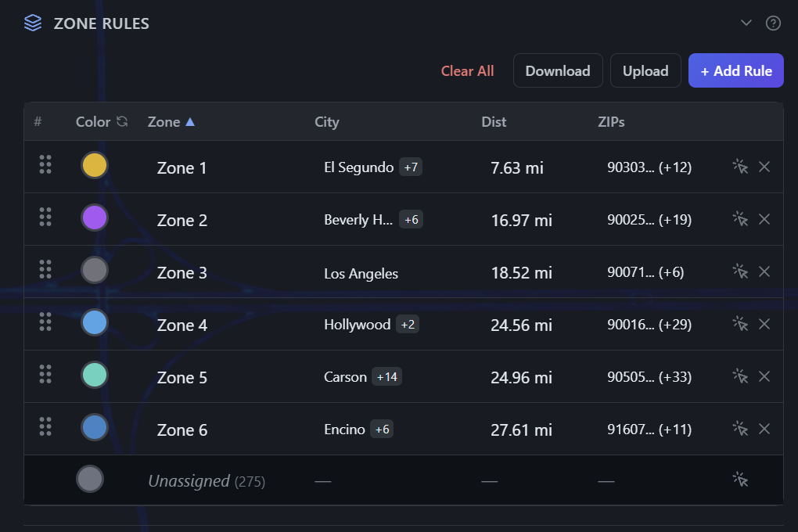Grab the drag handle for Zone 2

(45, 217)
